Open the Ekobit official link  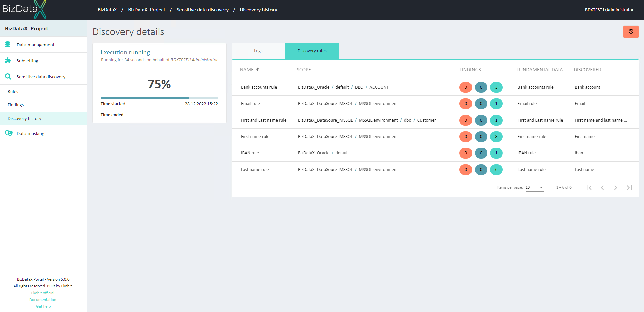43,293
